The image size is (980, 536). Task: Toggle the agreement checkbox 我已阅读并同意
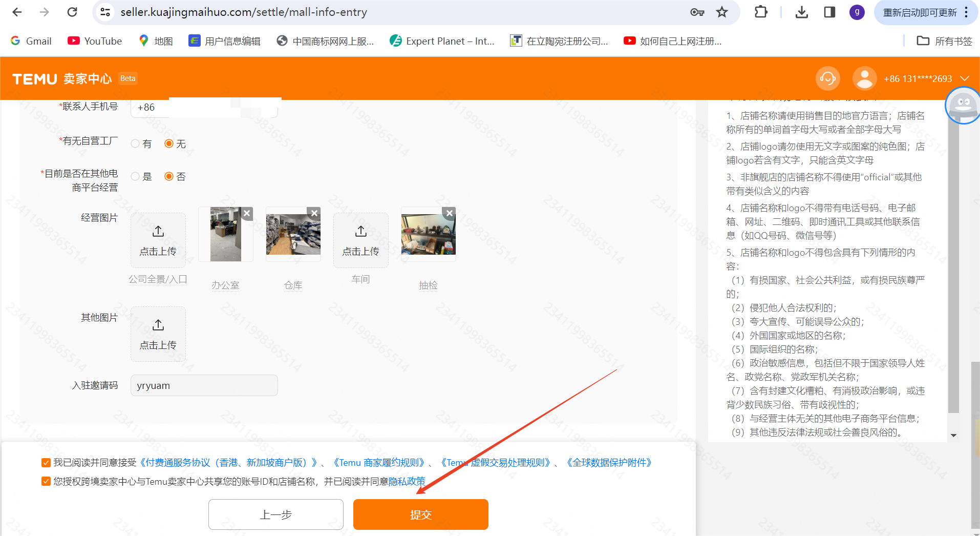46,463
